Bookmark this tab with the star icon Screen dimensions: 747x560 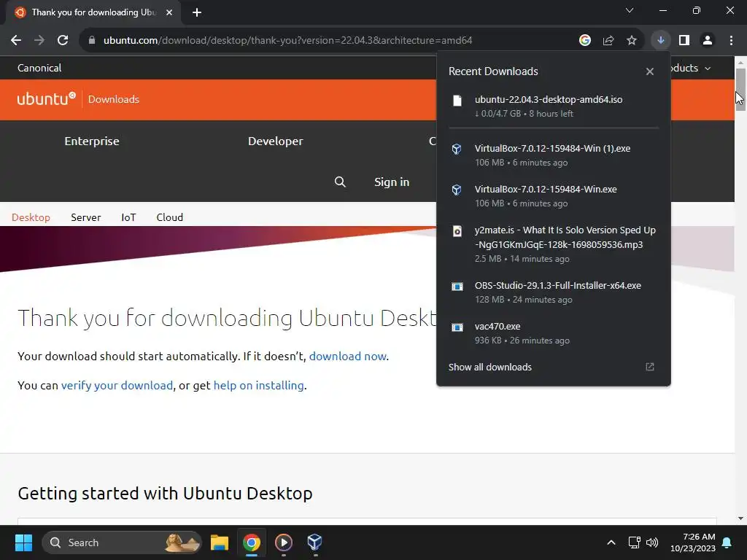pos(632,41)
